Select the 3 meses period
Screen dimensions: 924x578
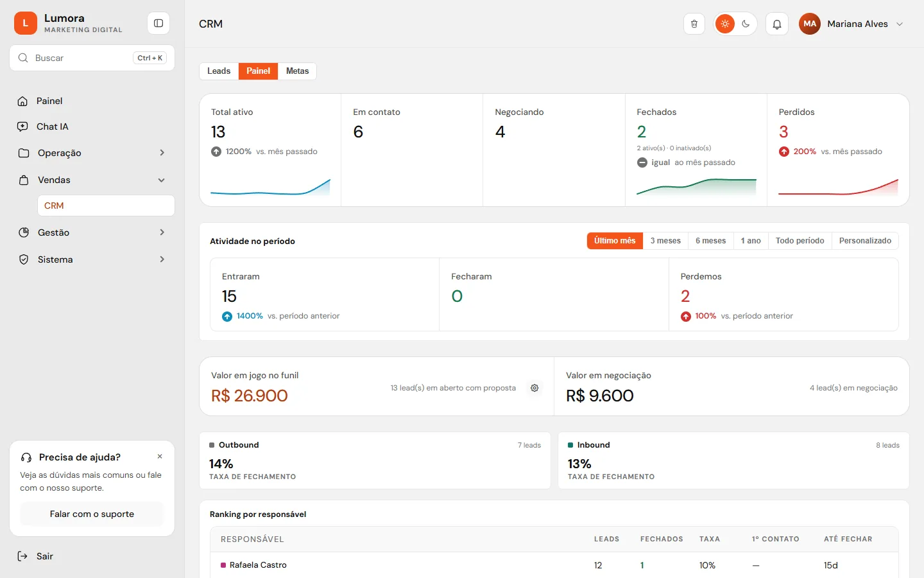coord(665,241)
